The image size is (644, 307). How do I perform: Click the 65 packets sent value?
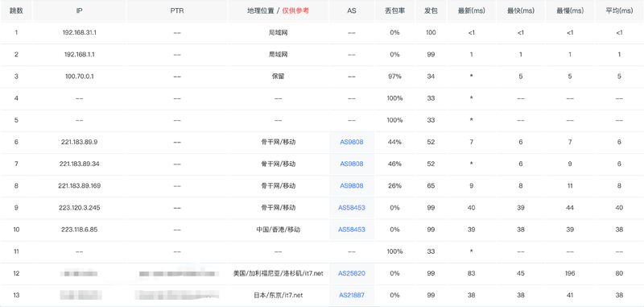tap(431, 186)
